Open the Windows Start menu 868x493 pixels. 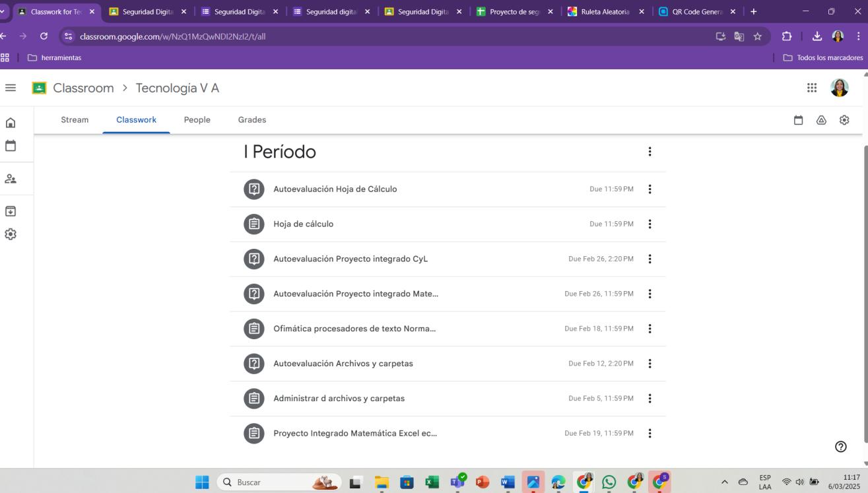pos(202,482)
